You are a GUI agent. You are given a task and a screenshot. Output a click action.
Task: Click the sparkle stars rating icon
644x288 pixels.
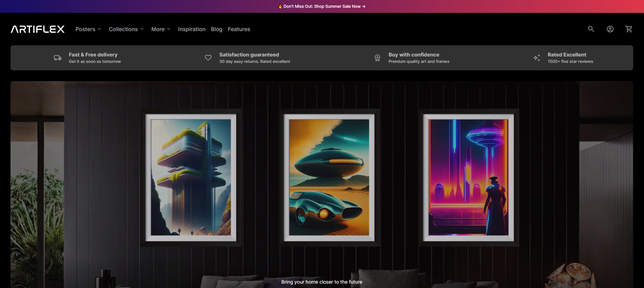(x=537, y=58)
